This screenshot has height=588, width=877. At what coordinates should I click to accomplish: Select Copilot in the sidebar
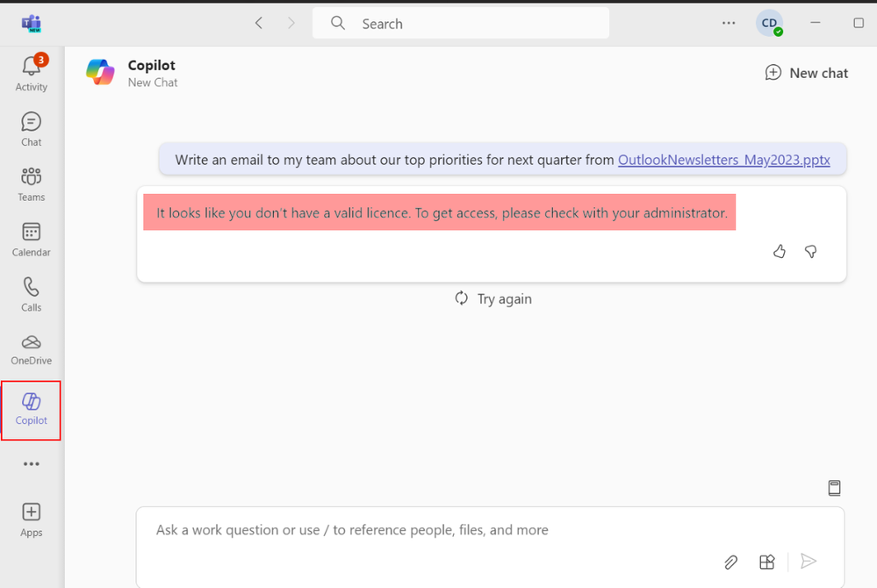tap(32, 410)
